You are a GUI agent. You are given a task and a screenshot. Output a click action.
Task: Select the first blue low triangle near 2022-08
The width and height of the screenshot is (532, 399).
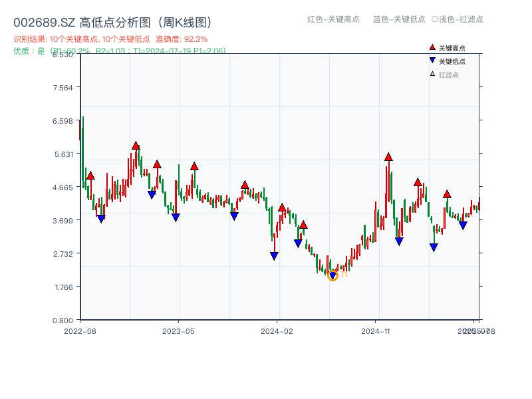(101, 219)
